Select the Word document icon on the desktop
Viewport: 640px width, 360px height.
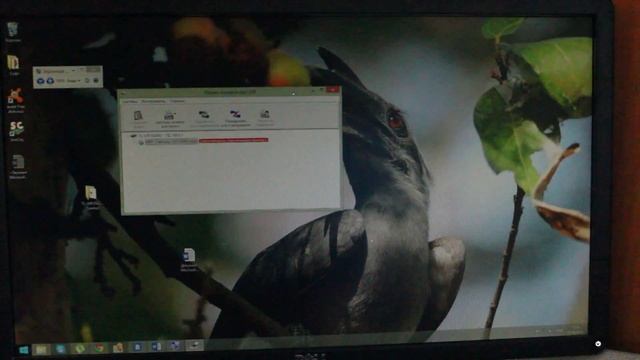tap(189, 259)
